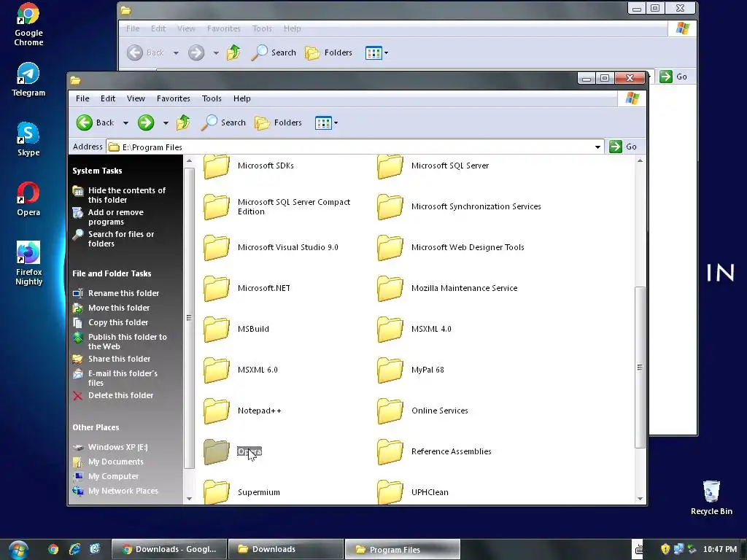The image size is (747, 560).
Task: Open the Edit menu in Program Files window
Action: click(x=108, y=98)
